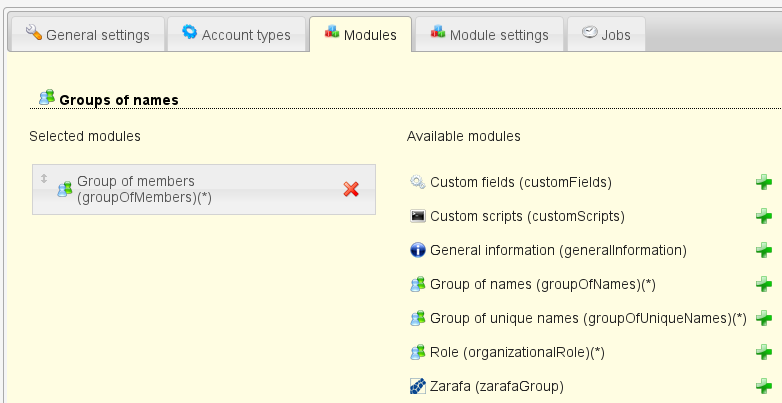The width and height of the screenshot is (782, 403).
Task: Add Custom fields module with plus icon
Action: coord(764,182)
